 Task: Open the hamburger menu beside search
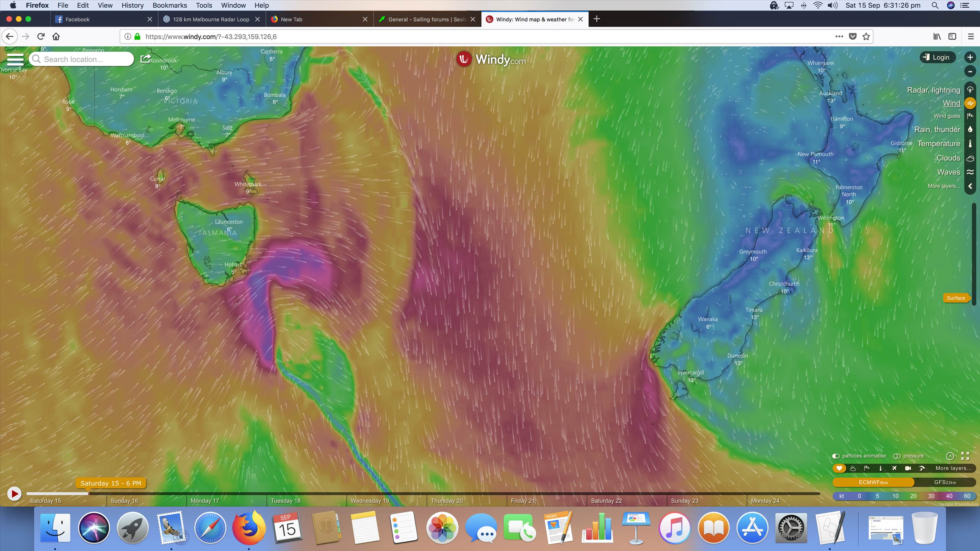coord(15,59)
